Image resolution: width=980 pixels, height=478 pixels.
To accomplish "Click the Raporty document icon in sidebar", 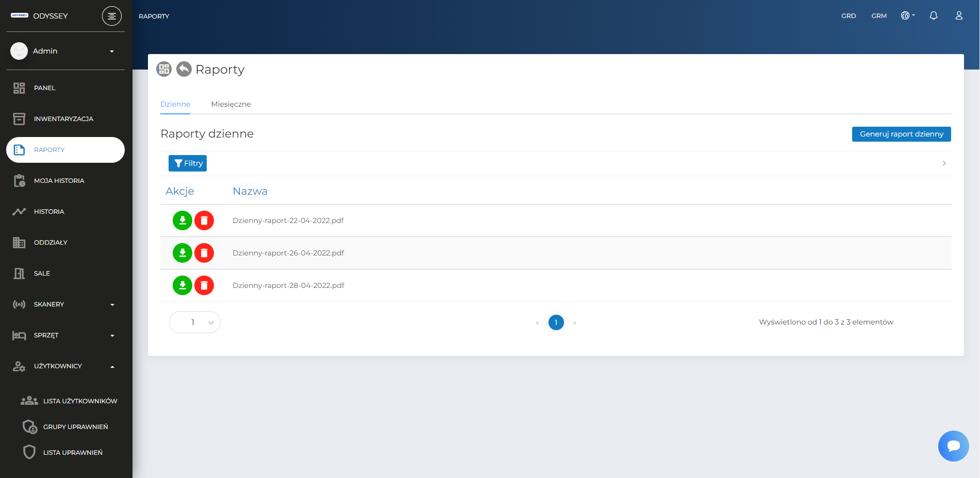I will pos(19,150).
